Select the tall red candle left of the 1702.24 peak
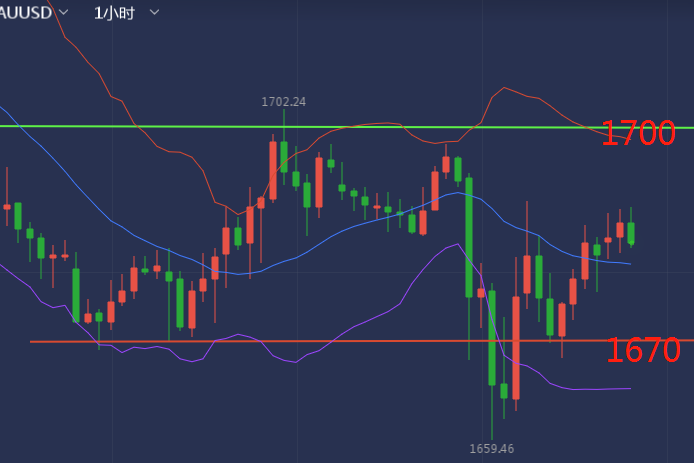This screenshot has height=463, width=694. pyautogui.click(x=273, y=170)
